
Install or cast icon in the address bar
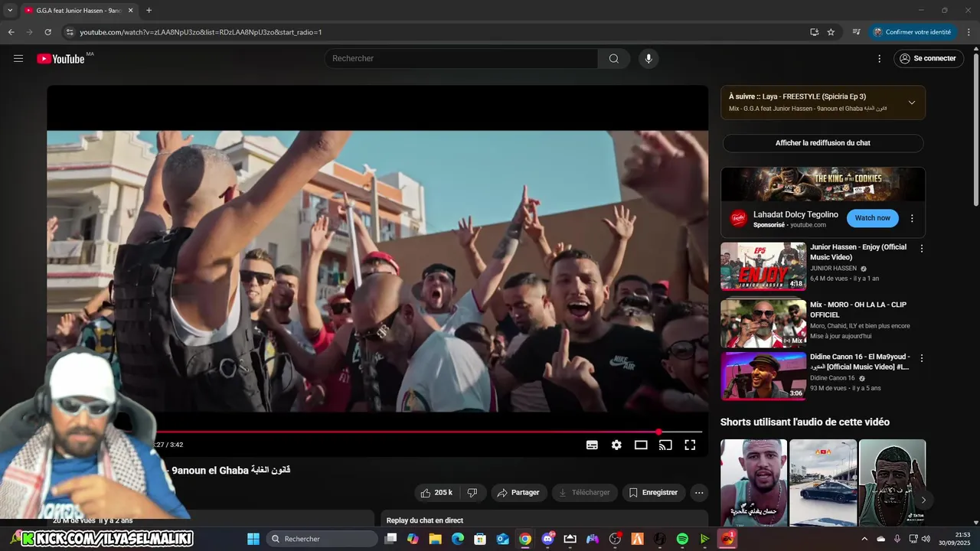(814, 32)
